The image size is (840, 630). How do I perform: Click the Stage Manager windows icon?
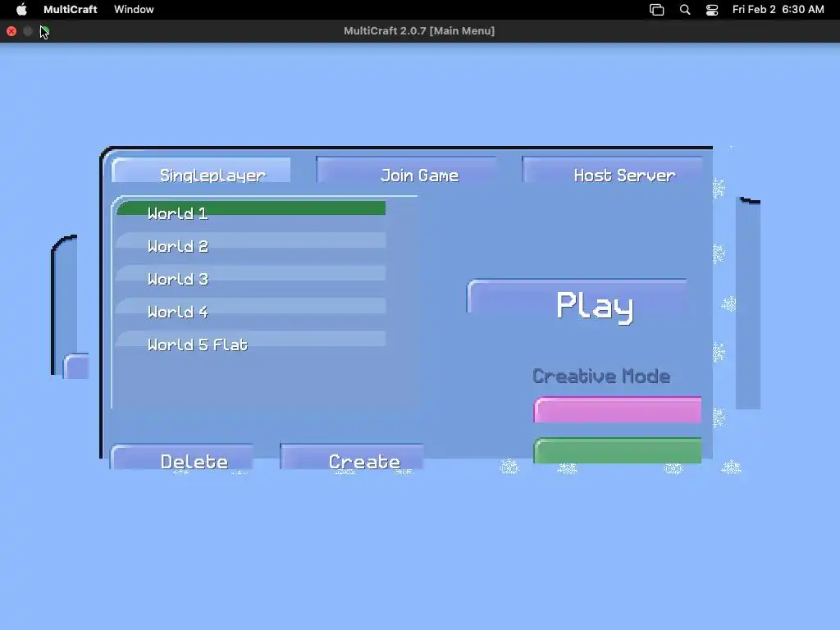click(x=657, y=10)
